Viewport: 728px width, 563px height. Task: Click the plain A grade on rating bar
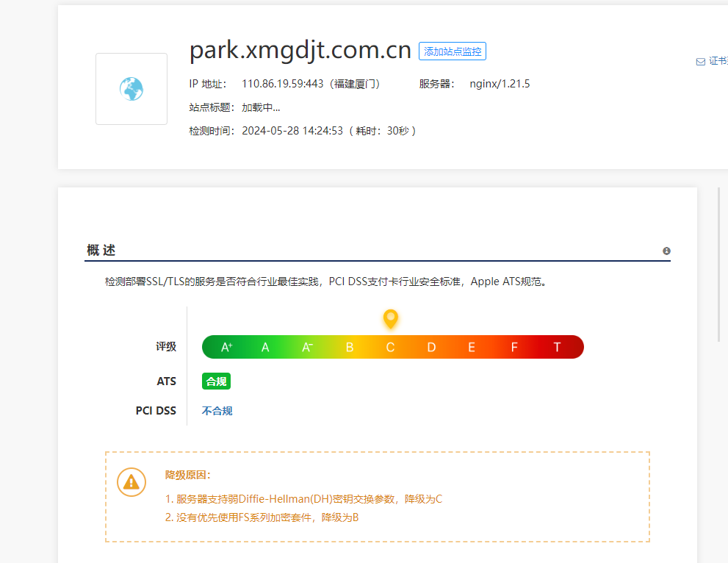[265, 347]
